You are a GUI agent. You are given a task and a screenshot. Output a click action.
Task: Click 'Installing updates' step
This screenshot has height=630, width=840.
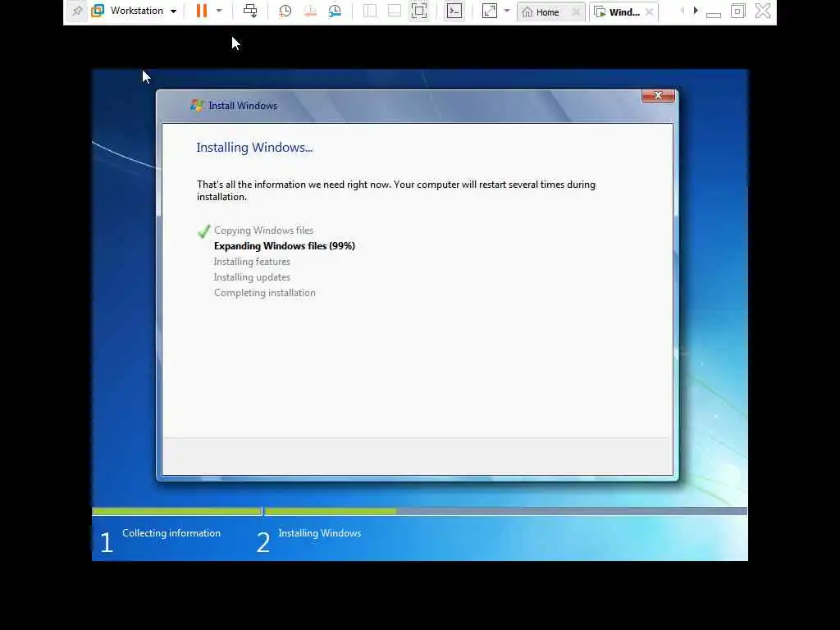(x=252, y=277)
